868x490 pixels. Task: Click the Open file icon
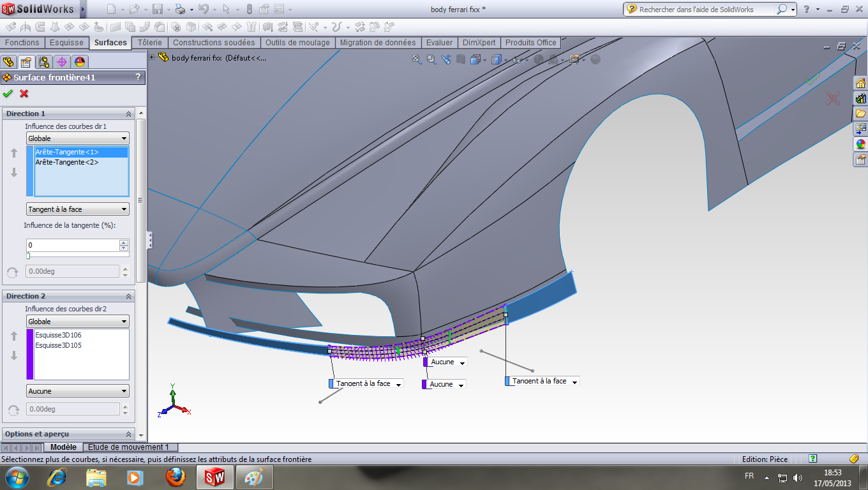coord(134,9)
